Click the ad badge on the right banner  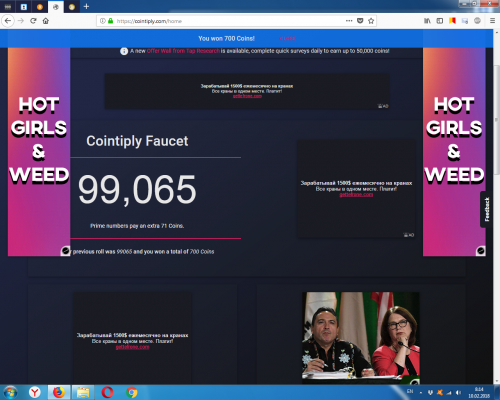[x=480, y=251]
